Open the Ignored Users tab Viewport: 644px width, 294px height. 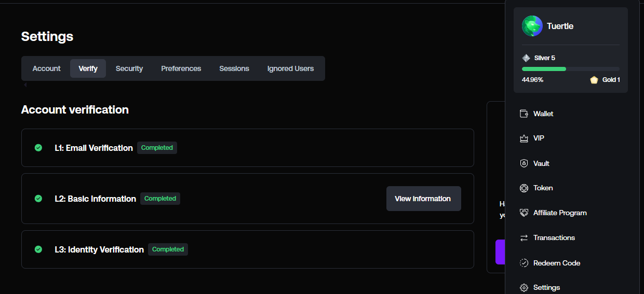[290, 68]
